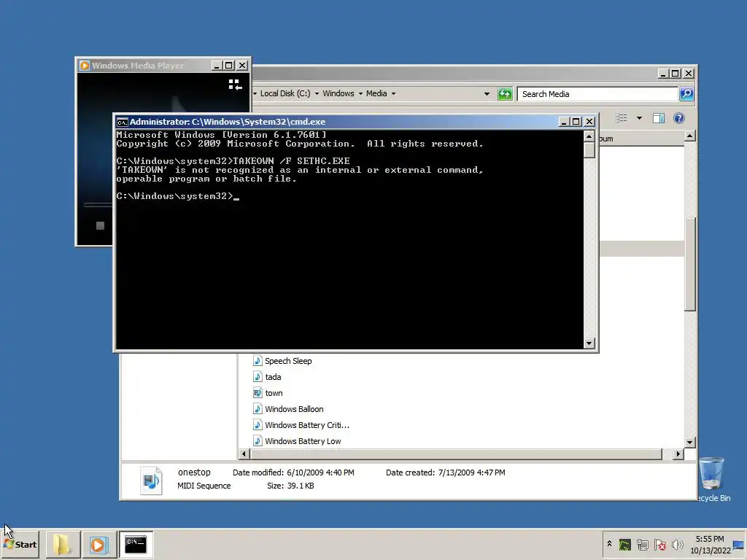
Task: Click the change view icon in Explorer
Action: 621,117
